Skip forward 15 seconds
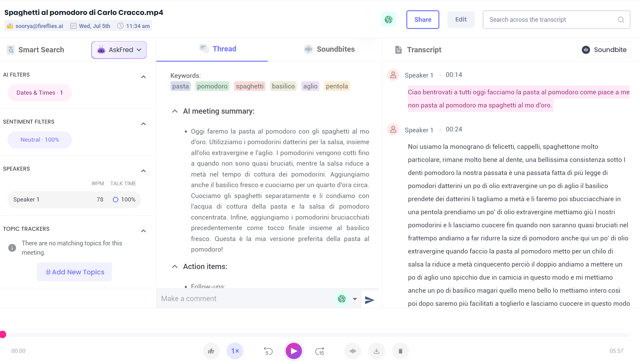This screenshot has height=364, width=640. [x=320, y=351]
